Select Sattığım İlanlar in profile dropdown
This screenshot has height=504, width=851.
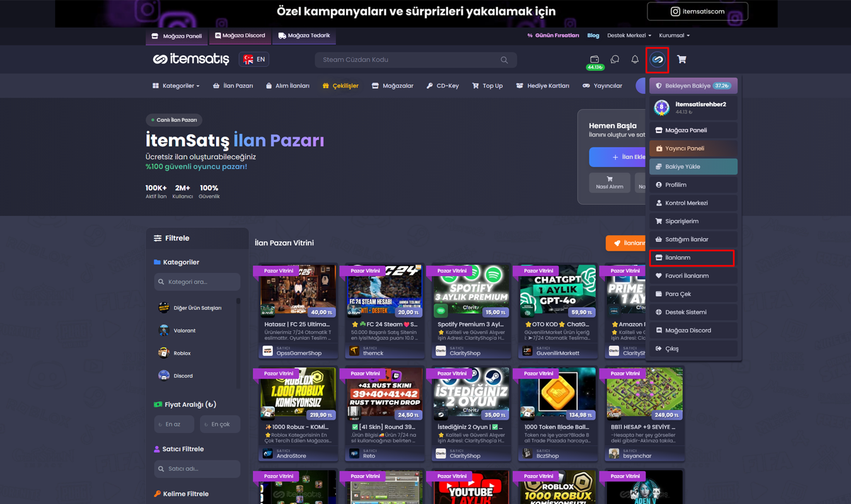pos(693,239)
